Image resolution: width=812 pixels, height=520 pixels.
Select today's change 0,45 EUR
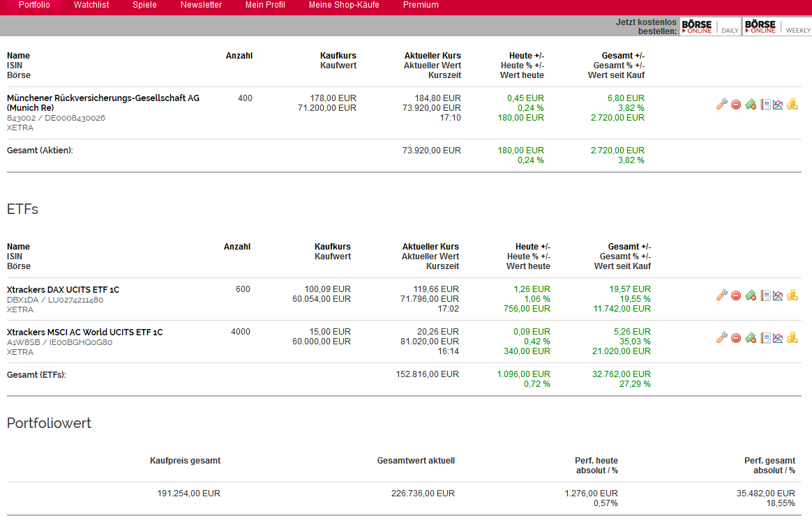525,98
